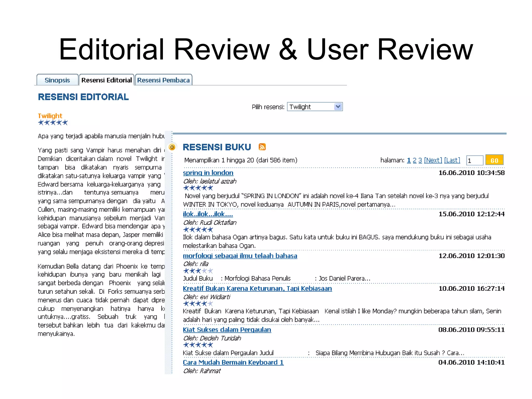Open 'Kiat Sukses dalam Pergaulan' review
Image resolution: width=532 pixels, height=399 pixels.
(x=227, y=330)
